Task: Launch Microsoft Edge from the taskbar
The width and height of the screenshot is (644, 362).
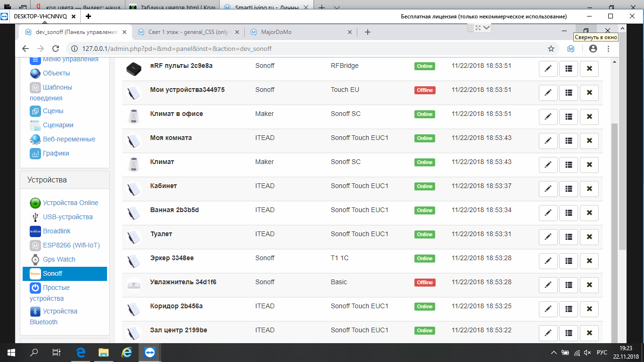Action: (x=80, y=353)
